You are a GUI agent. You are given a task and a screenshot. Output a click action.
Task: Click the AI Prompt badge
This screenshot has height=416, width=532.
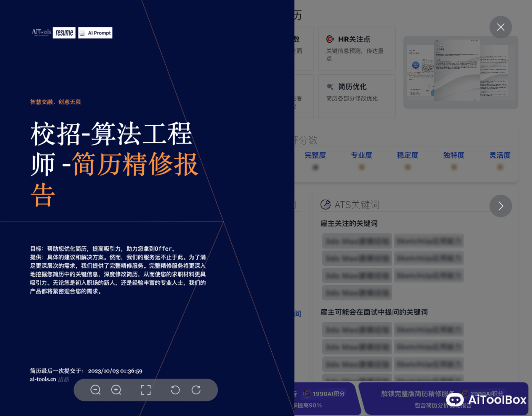coord(95,33)
